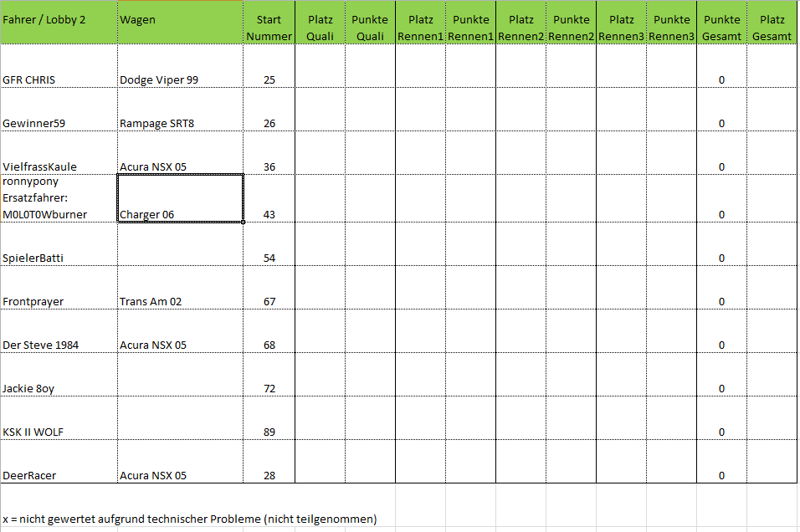Select the "Platz Gesamt" header cell
Viewport: 800px width, 532px height.
click(772, 28)
